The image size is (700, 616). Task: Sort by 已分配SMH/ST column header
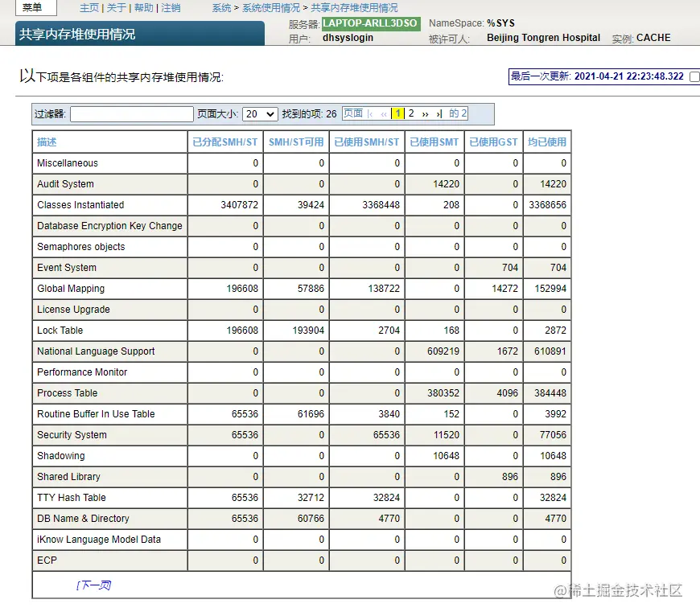point(225,142)
